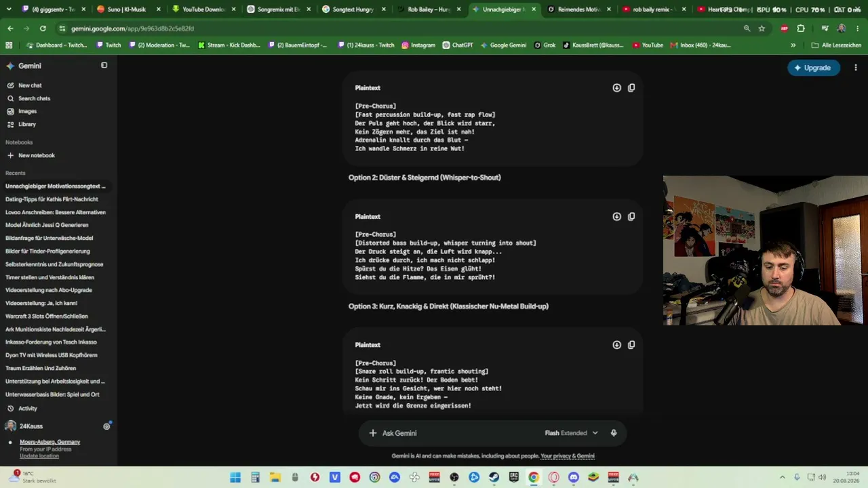This screenshot has width=868, height=488.
Task: Open the ChatGPT bookmark
Action: 458,45
